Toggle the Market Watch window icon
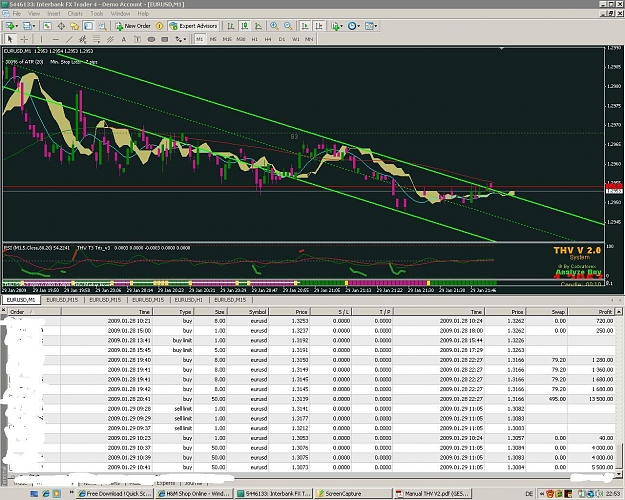The image size is (625, 500). click(47, 26)
